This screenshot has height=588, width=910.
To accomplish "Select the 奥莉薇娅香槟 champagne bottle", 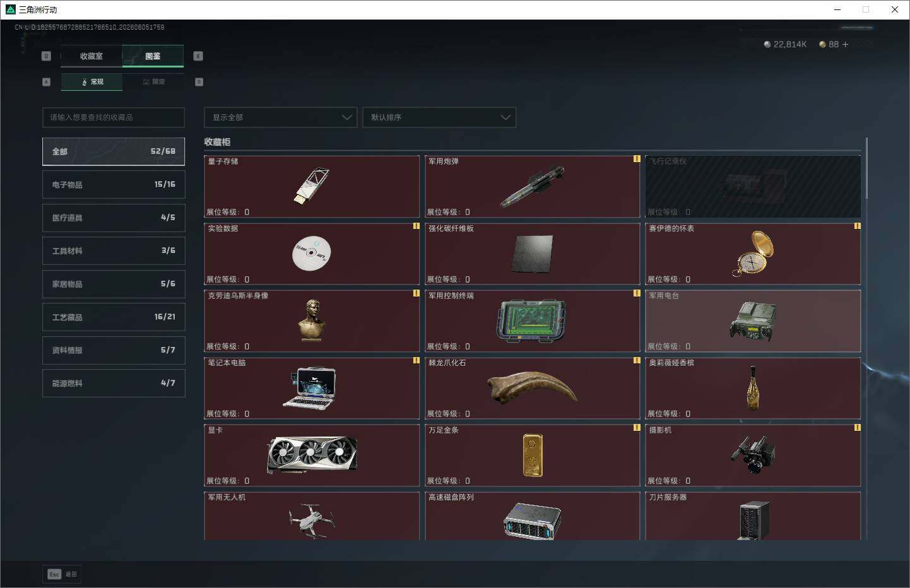I will pyautogui.click(x=753, y=388).
